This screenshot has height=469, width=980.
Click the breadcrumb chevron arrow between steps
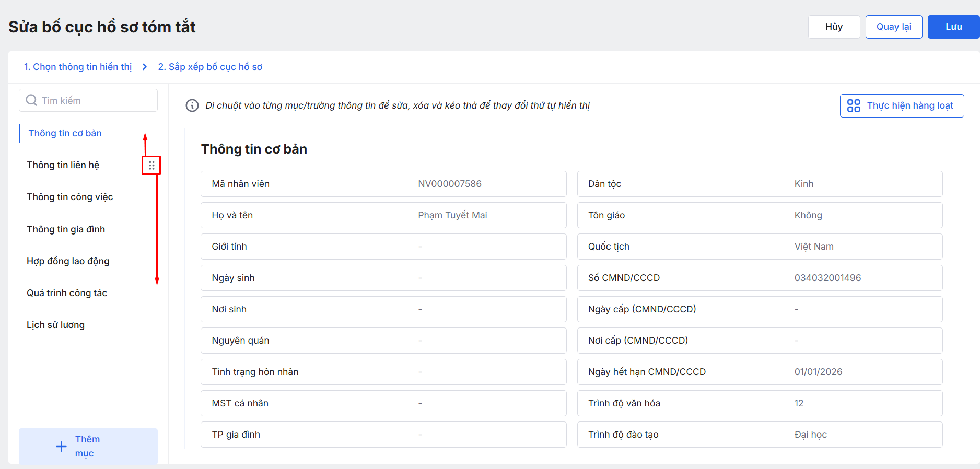[x=145, y=67]
